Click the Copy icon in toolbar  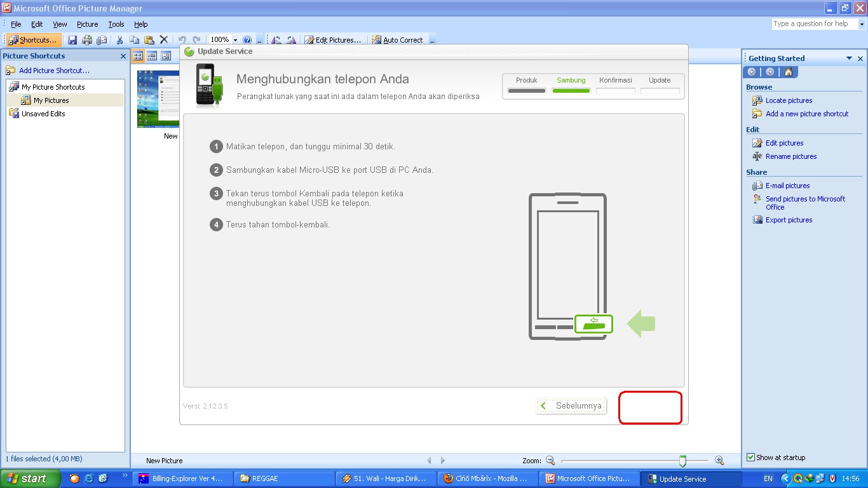pyautogui.click(x=134, y=39)
